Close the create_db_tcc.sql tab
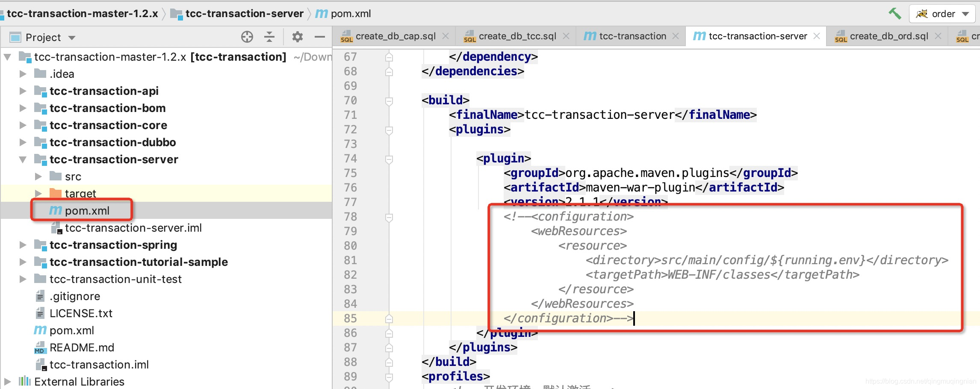Image resolution: width=980 pixels, height=389 pixels. pos(566,36)
